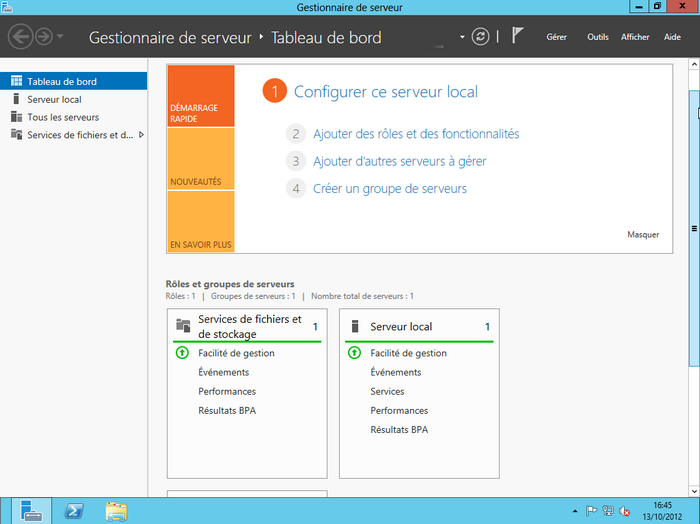The width and height of the screenshot is (700, 524).
Task: Click the step 3 circle icon
Action: [296, 161]
